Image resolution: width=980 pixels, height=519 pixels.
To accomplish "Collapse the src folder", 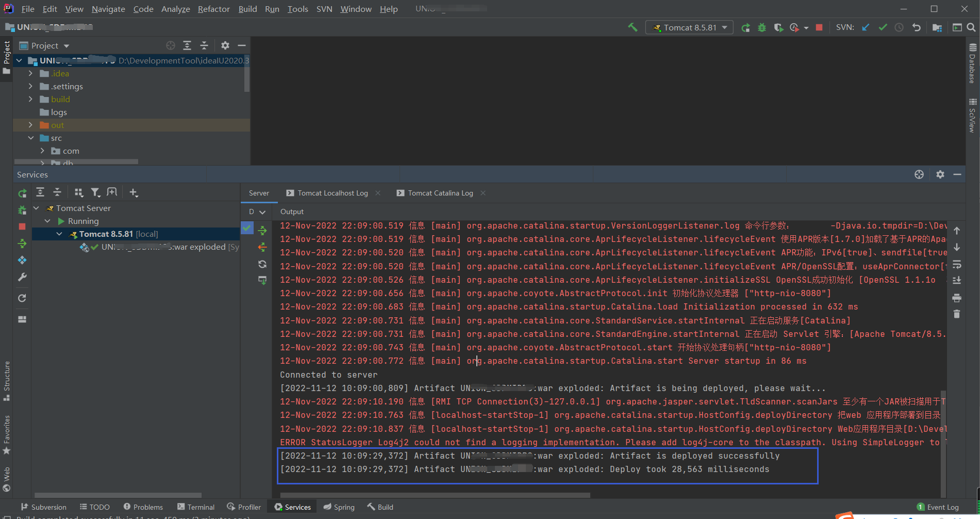I will pos(30,138).
